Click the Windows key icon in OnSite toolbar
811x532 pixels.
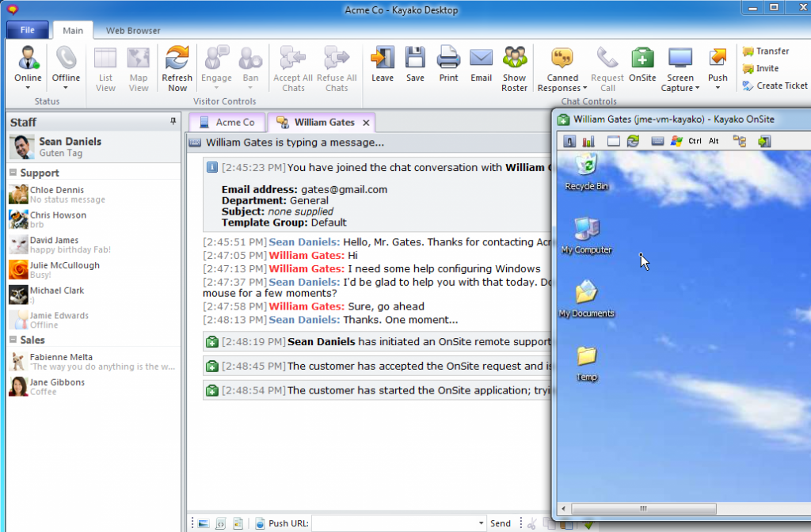[x=676, y=141]
